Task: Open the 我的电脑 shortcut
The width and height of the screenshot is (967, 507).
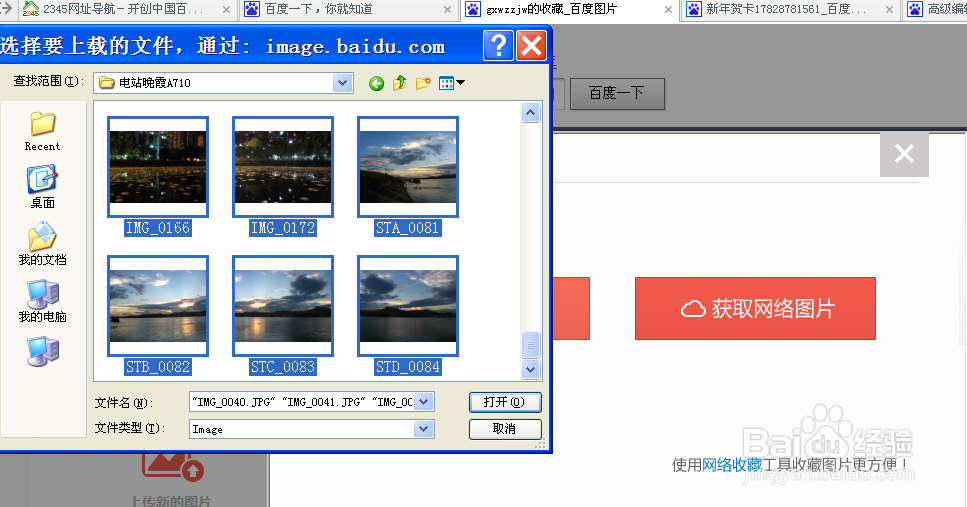Action: (x=43, y=301)
